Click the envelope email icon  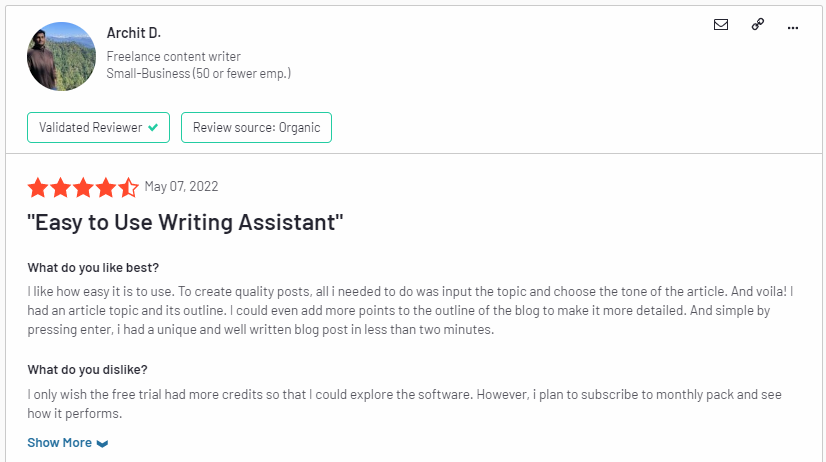coord(721,25)
